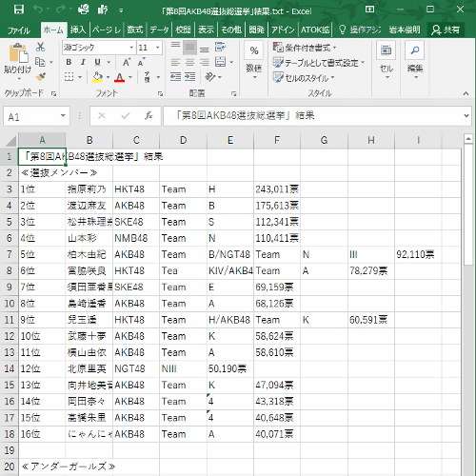The width and height of the screenshot is (476, 476).
Task: Click the Paste (貼り付け) clipboard icon
Action: [x=19, y=53]
